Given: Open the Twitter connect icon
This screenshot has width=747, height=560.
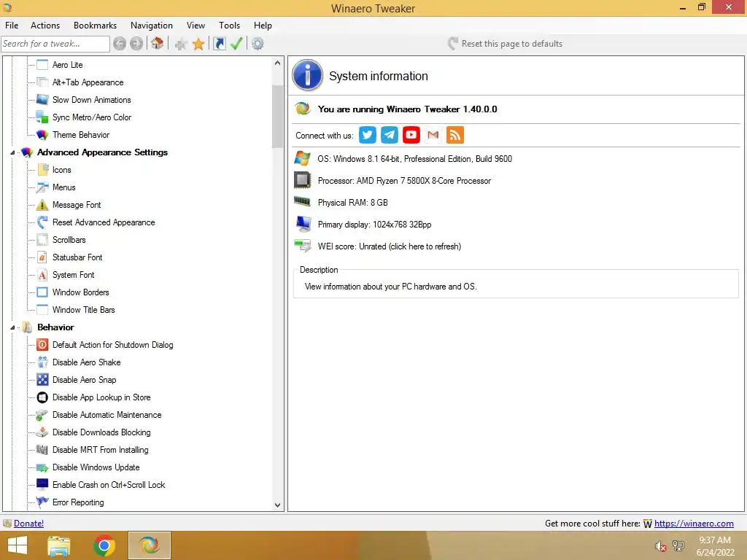Looking at the screenshot, I should point(368,135).
